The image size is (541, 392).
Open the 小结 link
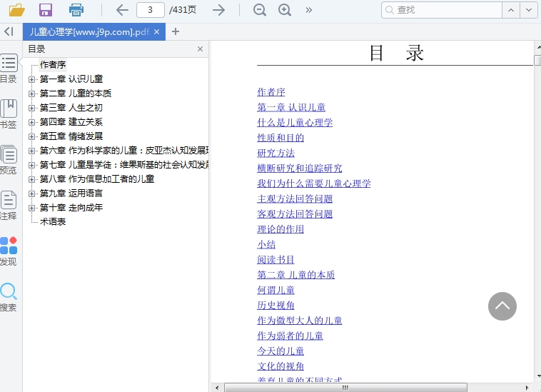tap(266, 244)
